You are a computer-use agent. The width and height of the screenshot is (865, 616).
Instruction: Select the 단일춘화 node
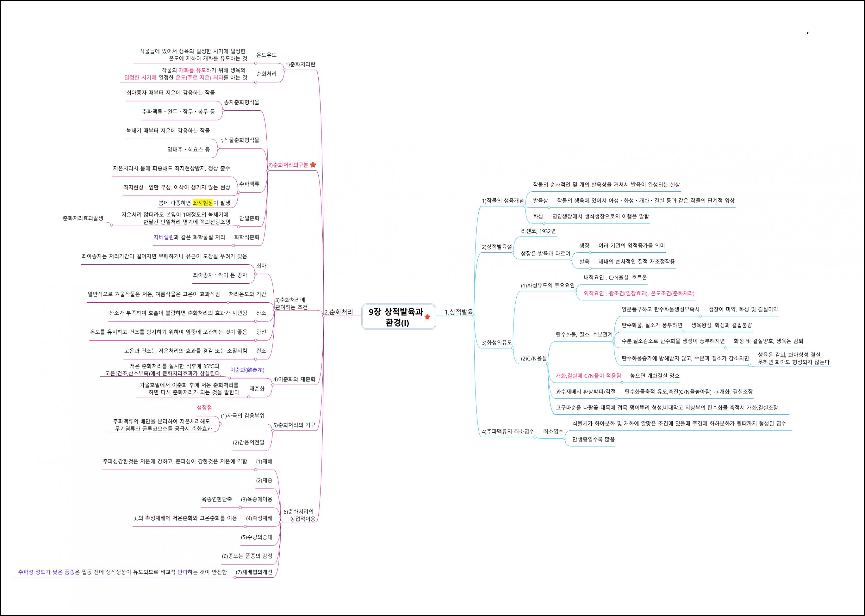(249, 218)
